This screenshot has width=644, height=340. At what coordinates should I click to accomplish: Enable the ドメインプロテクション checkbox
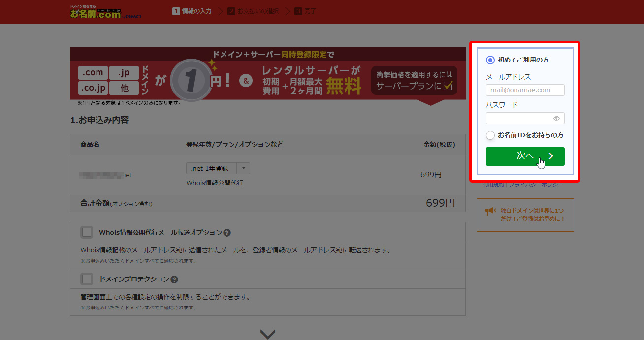[87, 279]
